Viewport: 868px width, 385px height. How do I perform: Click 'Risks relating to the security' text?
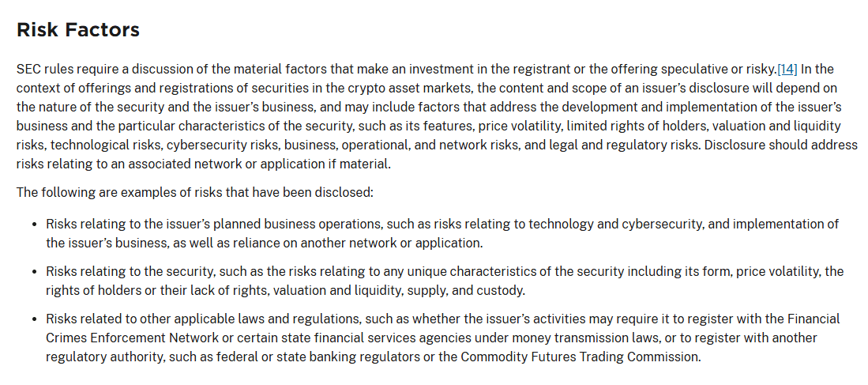pos(130,271)
